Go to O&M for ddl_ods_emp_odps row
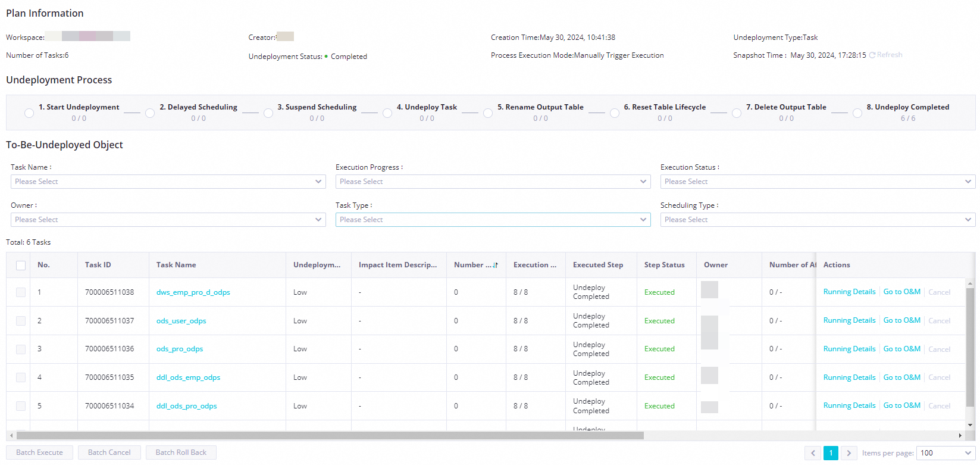 click(x=902, y=377)
